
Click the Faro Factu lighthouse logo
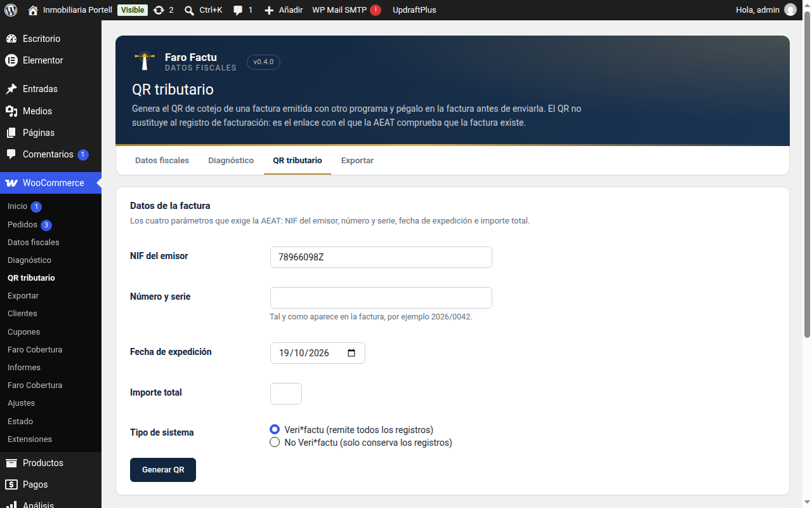pyautogui.click(x=145, y=61)
